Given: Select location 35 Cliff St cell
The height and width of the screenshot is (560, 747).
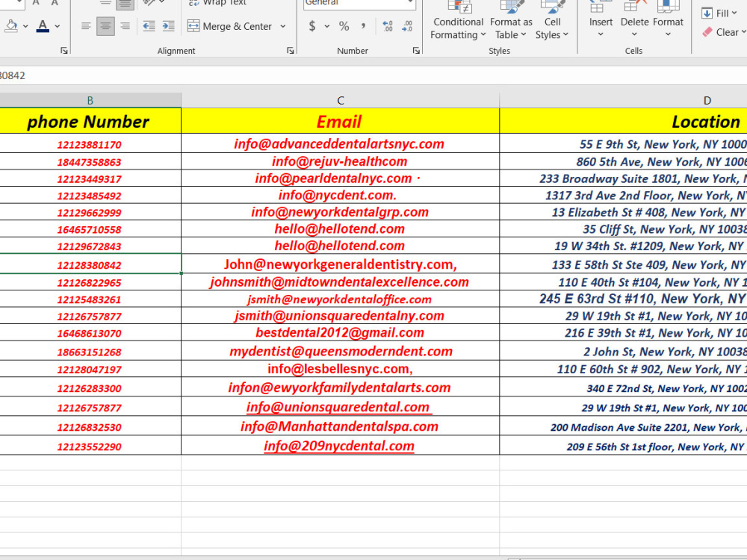Looking at the screenshot, I should click(x=623, y=229).
